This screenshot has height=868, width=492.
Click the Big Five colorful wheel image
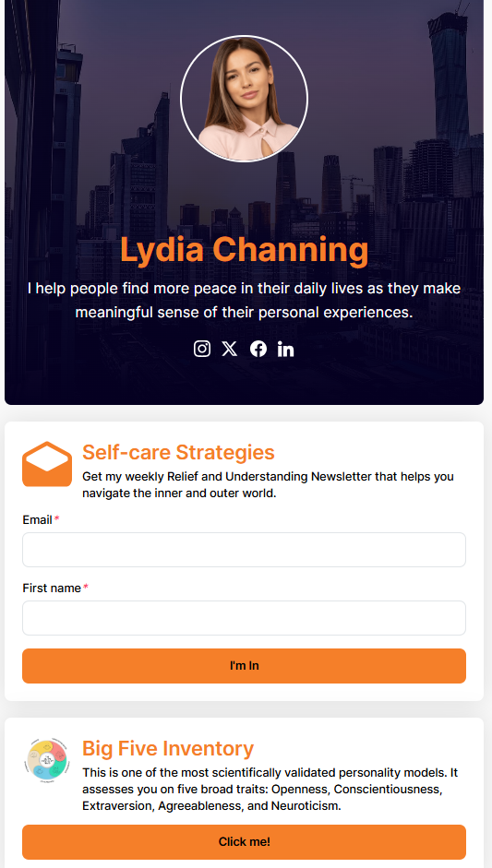point(47,760)
